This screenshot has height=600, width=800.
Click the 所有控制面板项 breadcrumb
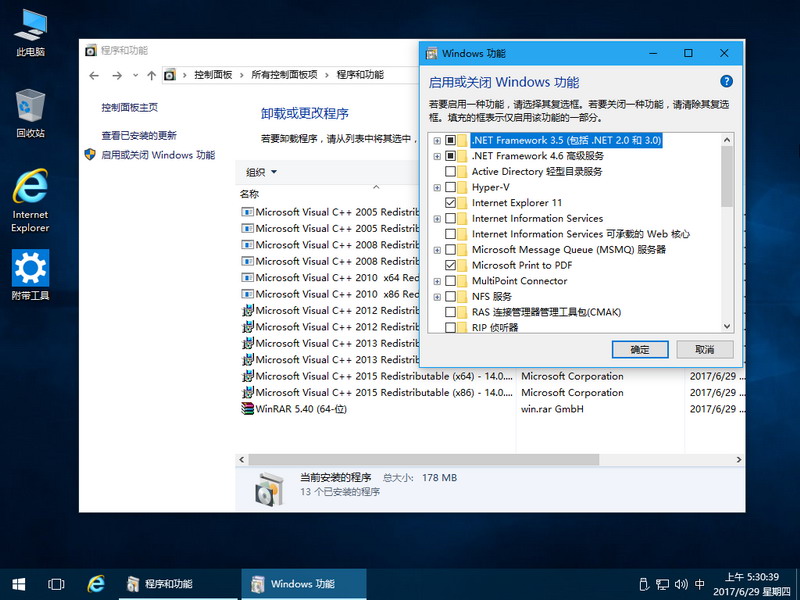pyautogui.click(x=284, y=75)
